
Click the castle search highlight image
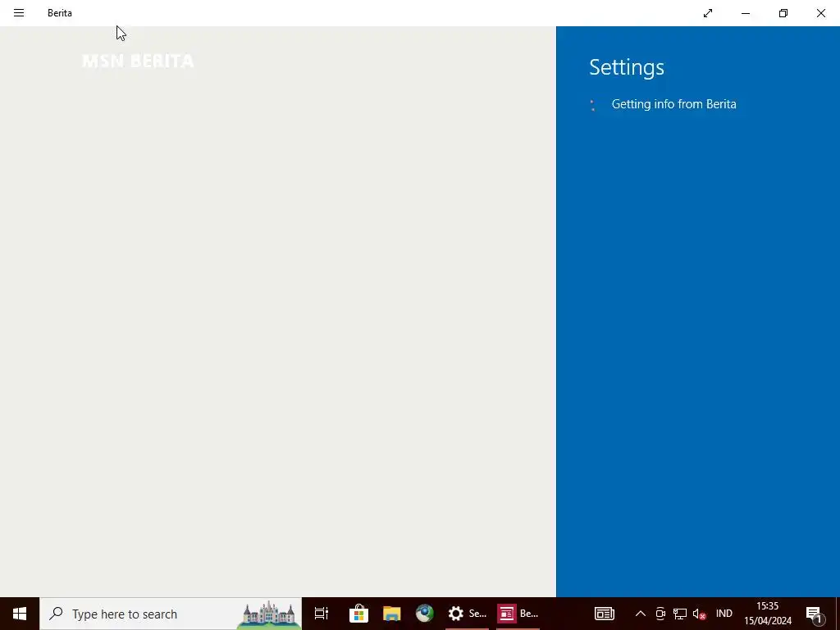pyautogui.click(x=268, y=614)
